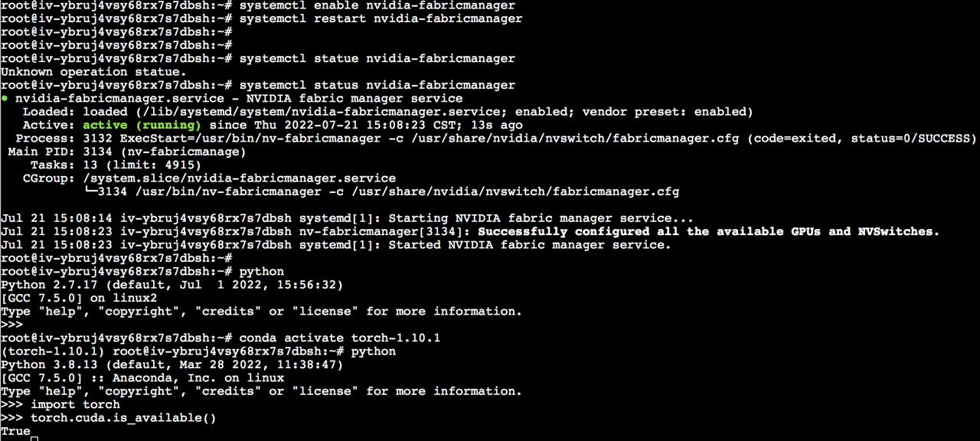Click the "Starting NVIDIA fabric manager service..." log line
Screen dimensions: 980x441
pos(541,218)
